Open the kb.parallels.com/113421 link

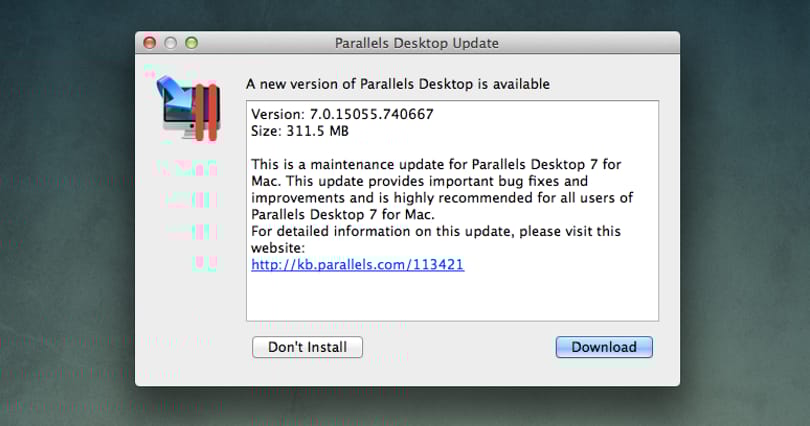click(357, 264)
